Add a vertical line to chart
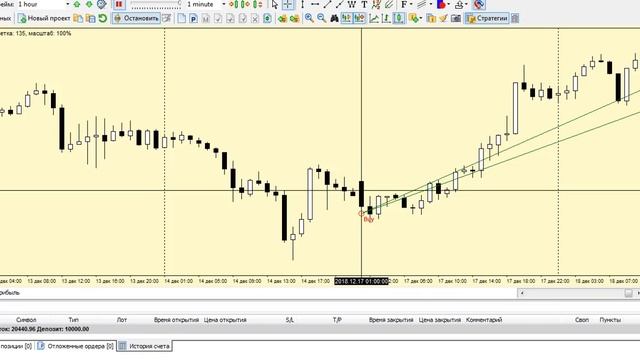 click(x=302, y=4)
